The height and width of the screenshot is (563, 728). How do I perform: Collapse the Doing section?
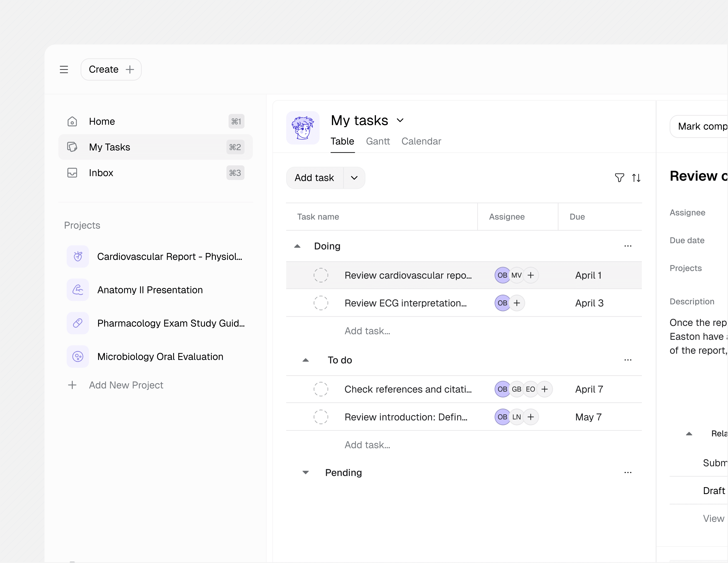(x=297, y=246)
